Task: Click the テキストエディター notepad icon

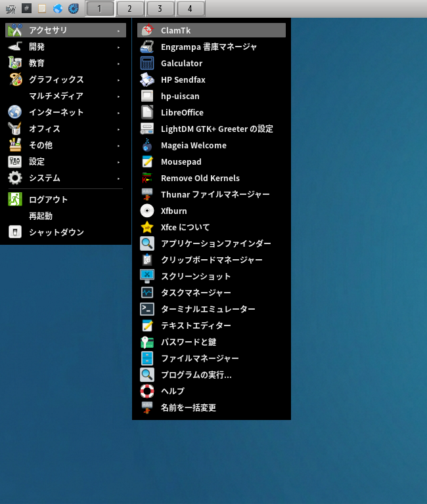Action: pos(147,325)
